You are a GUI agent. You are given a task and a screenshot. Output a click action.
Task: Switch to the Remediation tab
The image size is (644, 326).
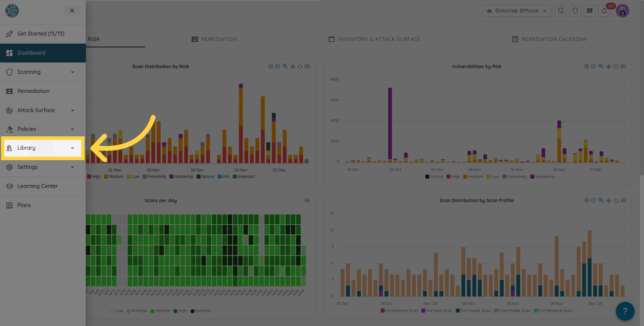click(214, 39)
